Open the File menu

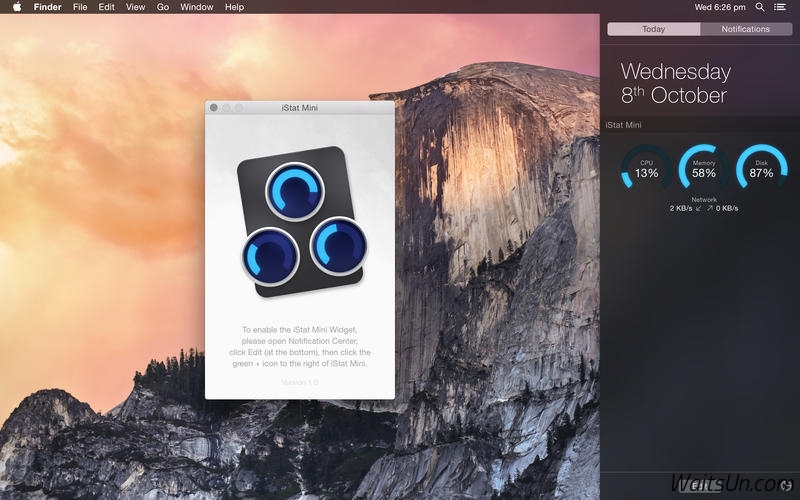point(80,7)
